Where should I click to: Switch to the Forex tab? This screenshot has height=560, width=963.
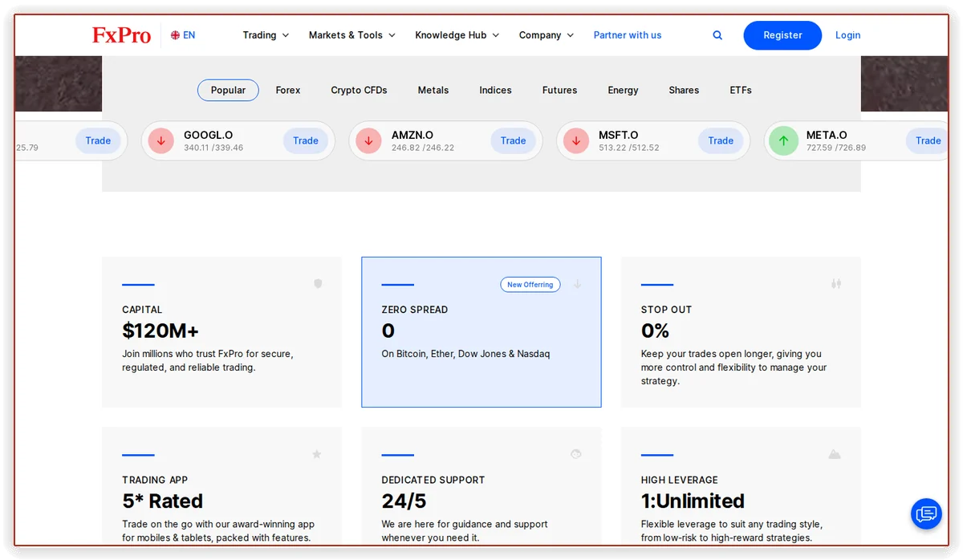(288, 90)
